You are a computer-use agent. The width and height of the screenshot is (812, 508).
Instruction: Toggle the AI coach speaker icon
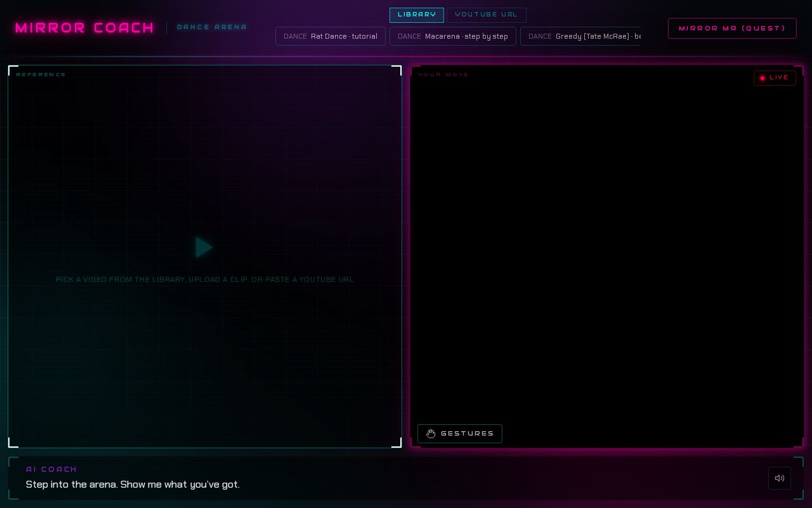[x=779, y=478]
